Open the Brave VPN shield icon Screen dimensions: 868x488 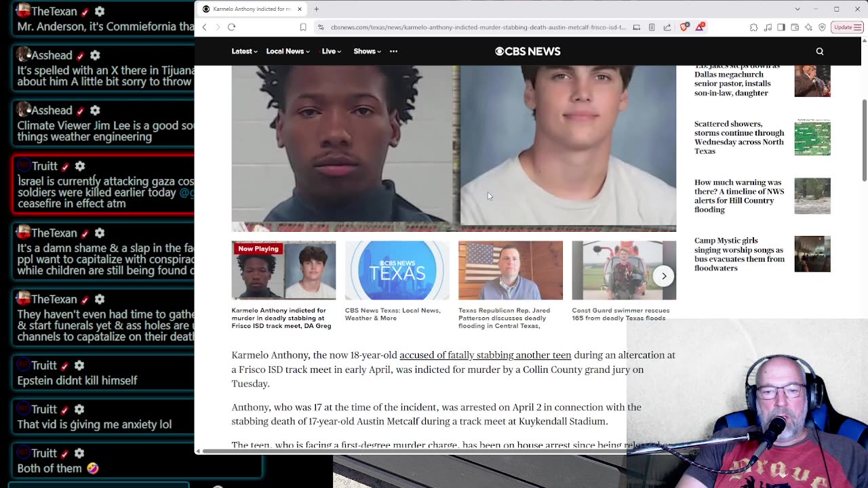pyautogui.click(x=822, y=27)
